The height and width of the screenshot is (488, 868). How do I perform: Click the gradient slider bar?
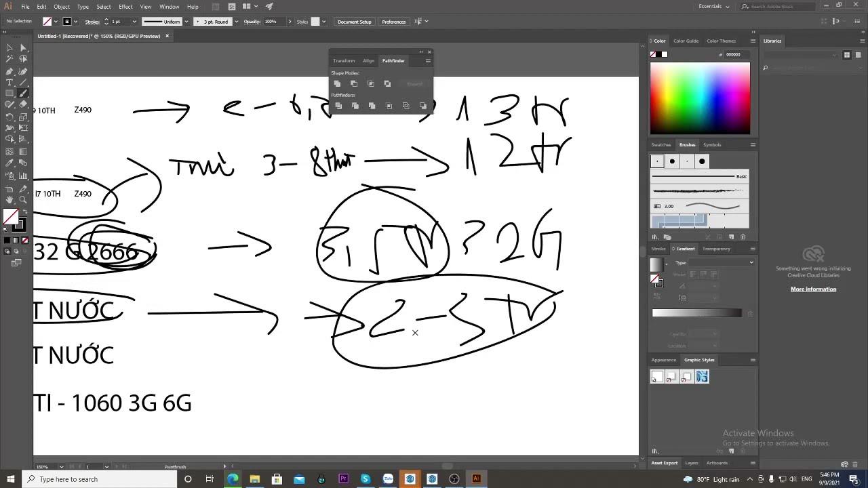click(x=697, y=313)
